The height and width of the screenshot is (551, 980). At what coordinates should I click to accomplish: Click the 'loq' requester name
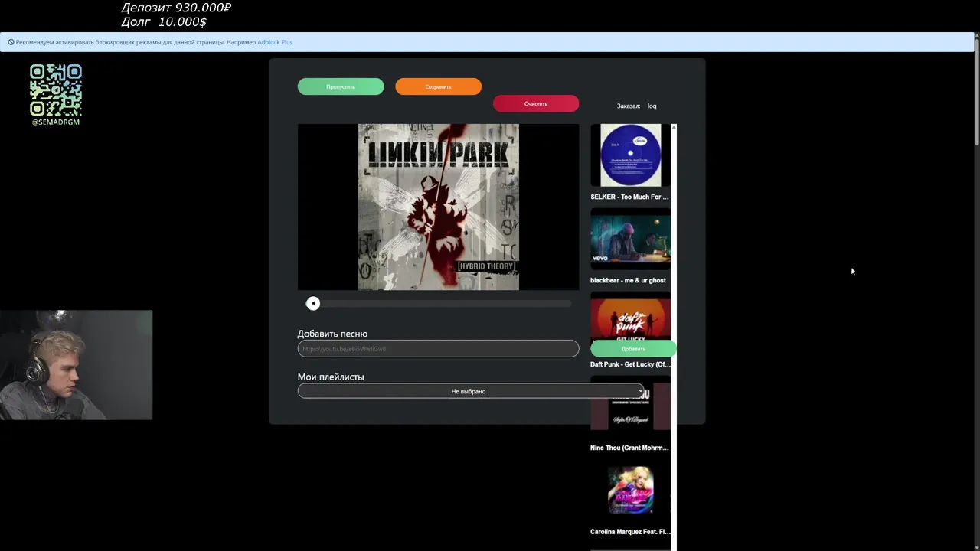pos(652,106)
